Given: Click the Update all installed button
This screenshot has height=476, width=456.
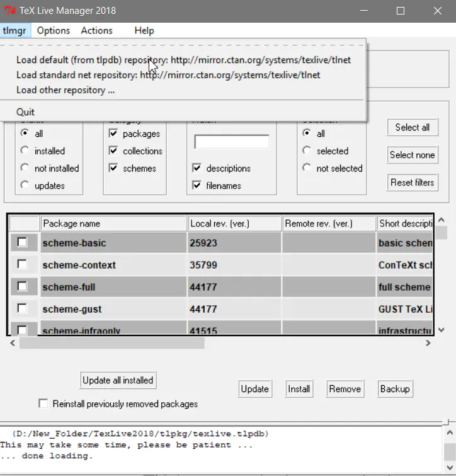Looking at the screenshot, I should pyautogui.click(x=118, y=380).
